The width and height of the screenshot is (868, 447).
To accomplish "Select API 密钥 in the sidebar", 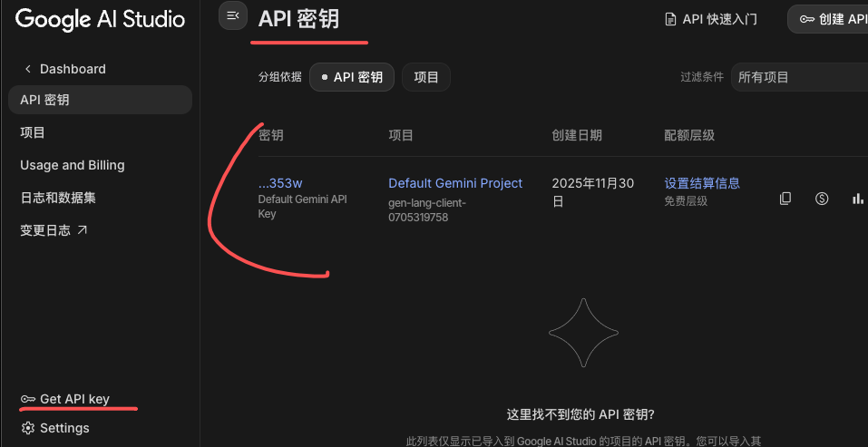I will coord(100,100).
